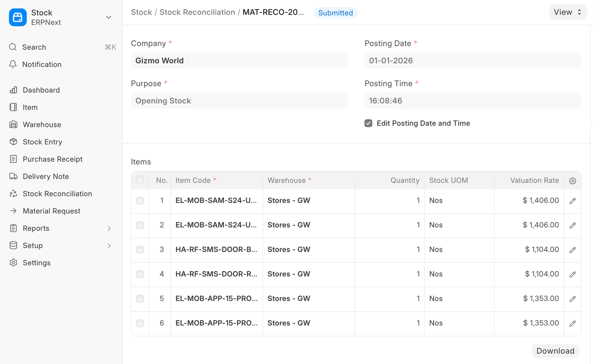Open Warehouse from the sidebar icon

tap(14, 125)
